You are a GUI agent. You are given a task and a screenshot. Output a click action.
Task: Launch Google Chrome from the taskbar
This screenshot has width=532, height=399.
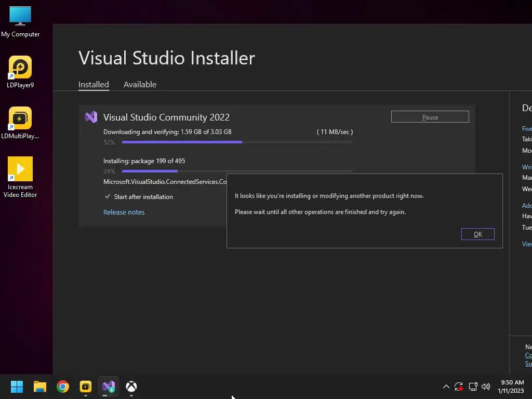pos(63,387)
